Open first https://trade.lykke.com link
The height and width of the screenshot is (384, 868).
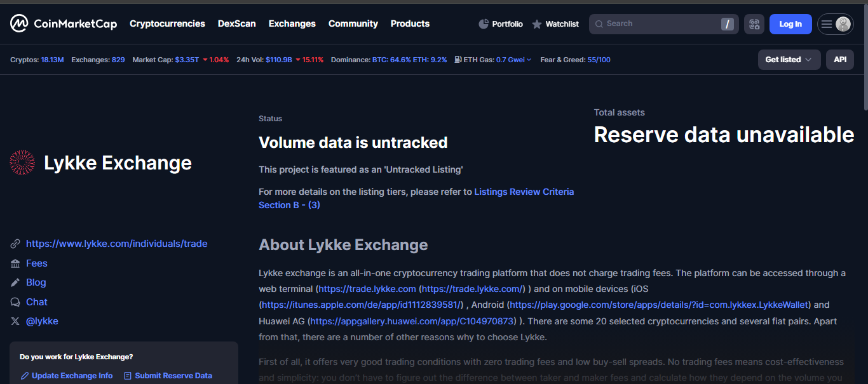(367, 289)
